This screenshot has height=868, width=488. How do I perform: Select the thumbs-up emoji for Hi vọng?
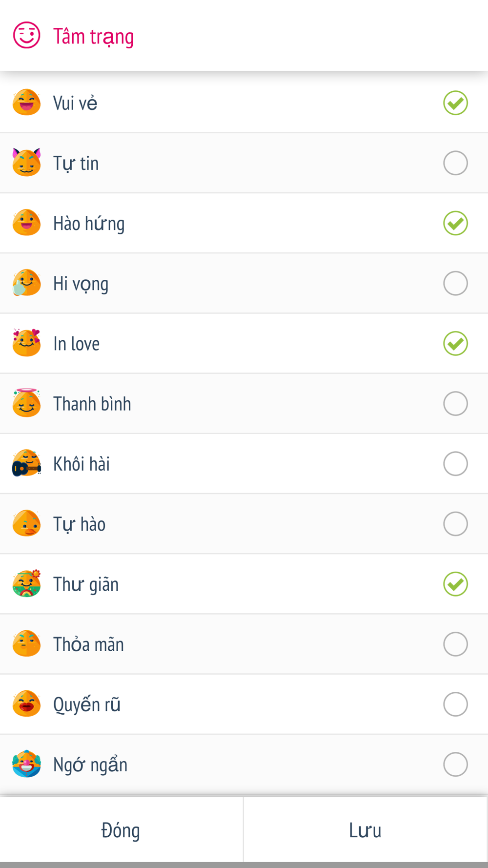coord(26,283)
